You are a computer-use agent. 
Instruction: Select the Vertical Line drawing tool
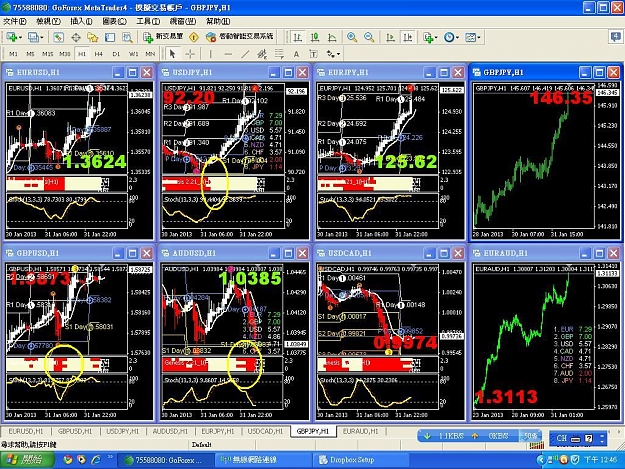click(x=210, y=54)
